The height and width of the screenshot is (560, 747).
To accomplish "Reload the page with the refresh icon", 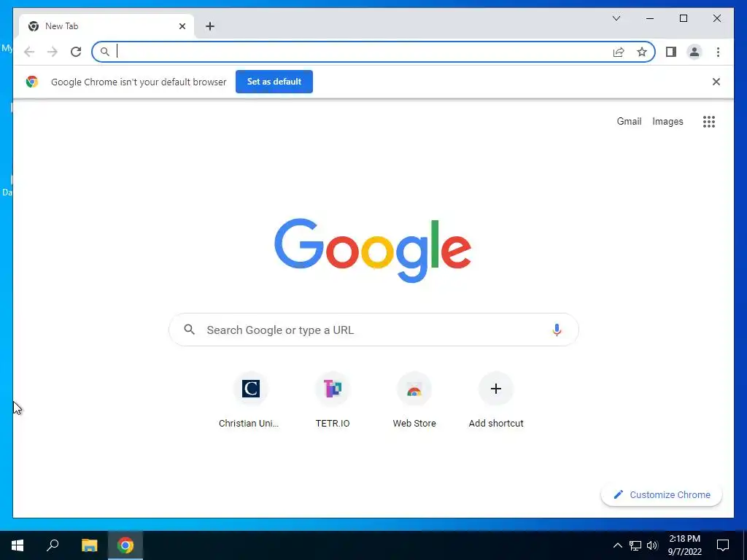I will point(76,52).
